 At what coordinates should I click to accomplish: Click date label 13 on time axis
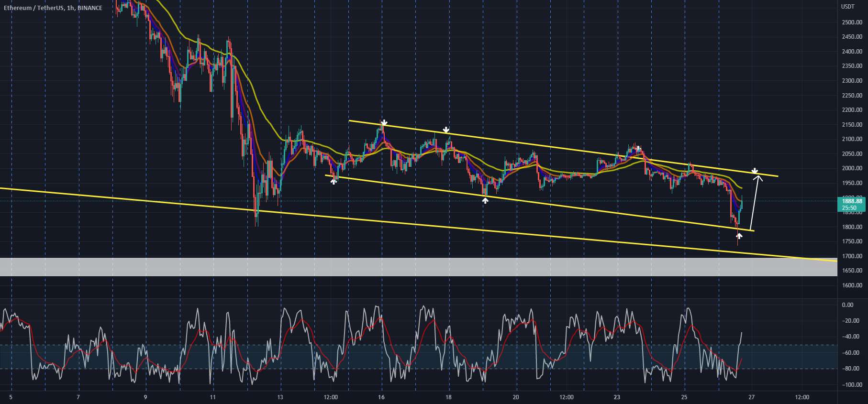280,397
